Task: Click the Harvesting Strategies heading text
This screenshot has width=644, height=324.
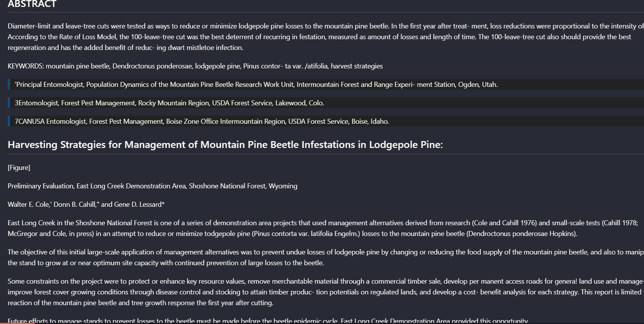Action: (225, 145)
